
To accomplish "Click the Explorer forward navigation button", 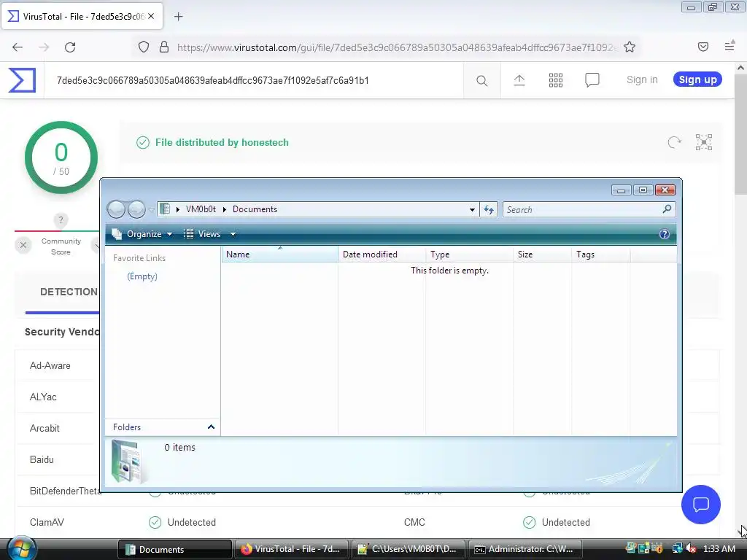I will (x=136, y=209).
